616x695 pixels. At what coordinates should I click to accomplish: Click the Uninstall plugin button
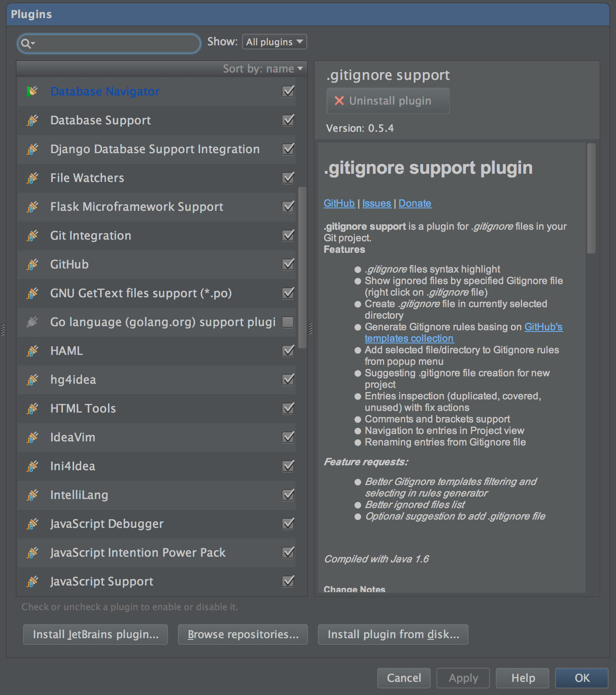pyautogui.click(x=388, y=101)
